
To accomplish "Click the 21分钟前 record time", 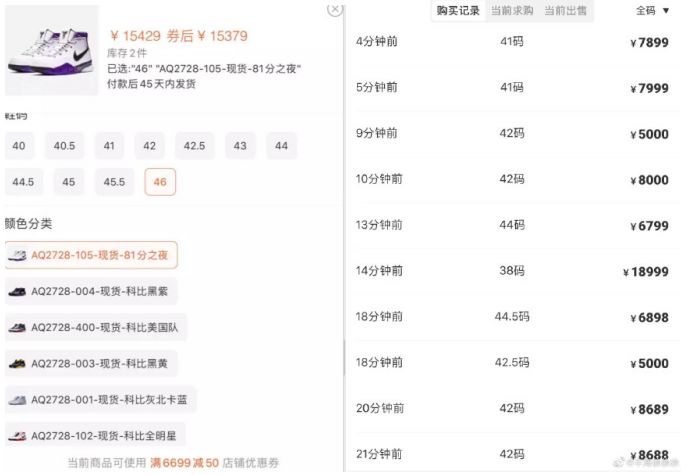I will click(x=379, y=454).
